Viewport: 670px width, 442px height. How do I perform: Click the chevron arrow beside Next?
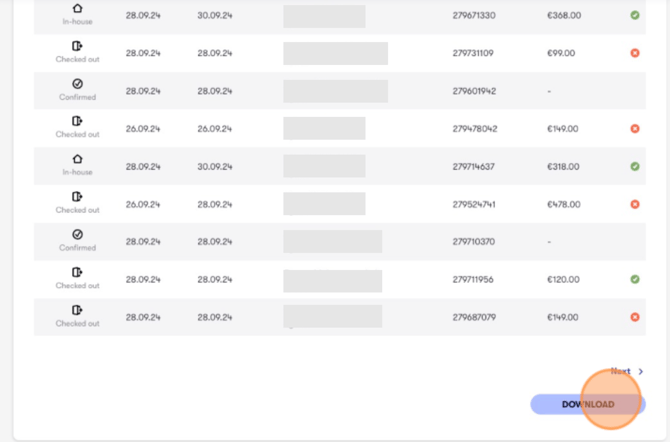(641, 371)
